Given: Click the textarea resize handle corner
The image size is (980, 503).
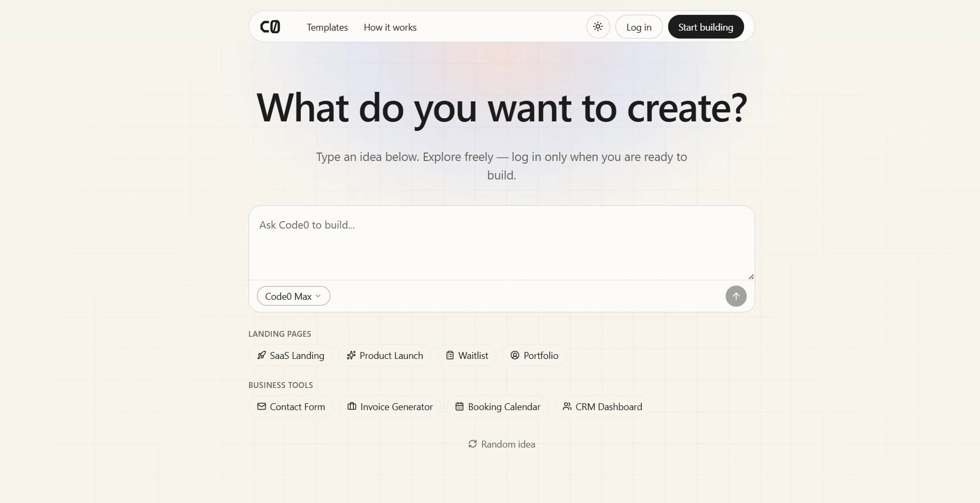Looking at the screenshot, I should [751, 276].
